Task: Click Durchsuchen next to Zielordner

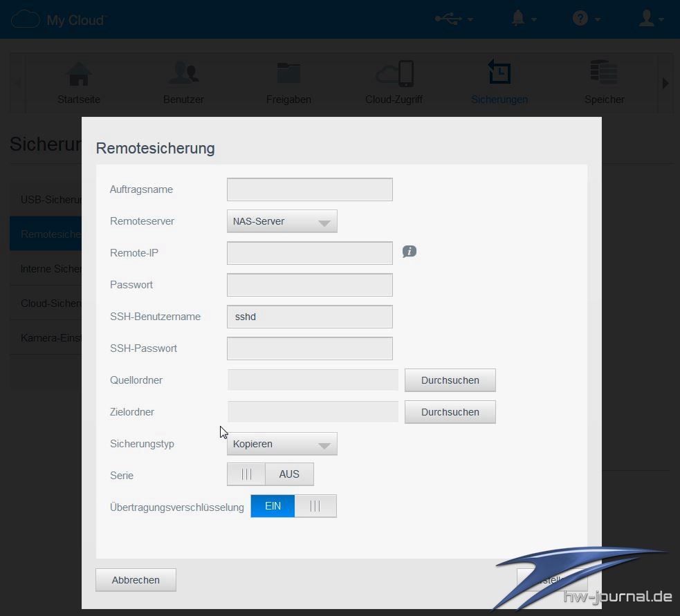Action: pos(450,412)
